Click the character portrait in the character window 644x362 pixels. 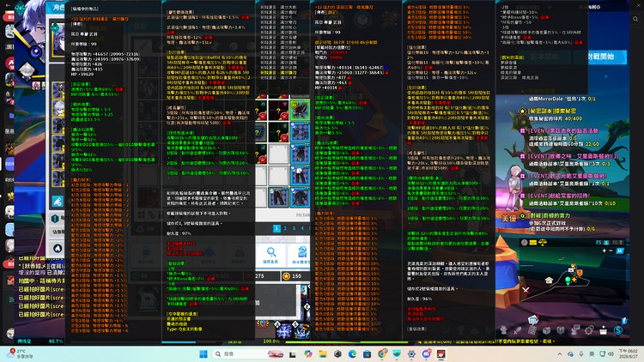[x=58, y=41]
